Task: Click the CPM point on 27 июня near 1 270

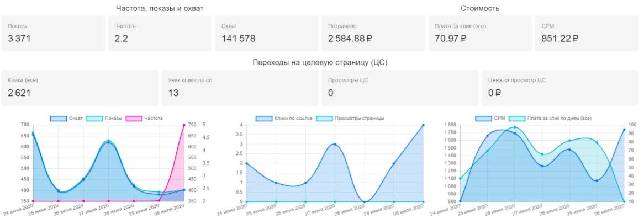Action: pyautogui.click(x=542, y=166)
